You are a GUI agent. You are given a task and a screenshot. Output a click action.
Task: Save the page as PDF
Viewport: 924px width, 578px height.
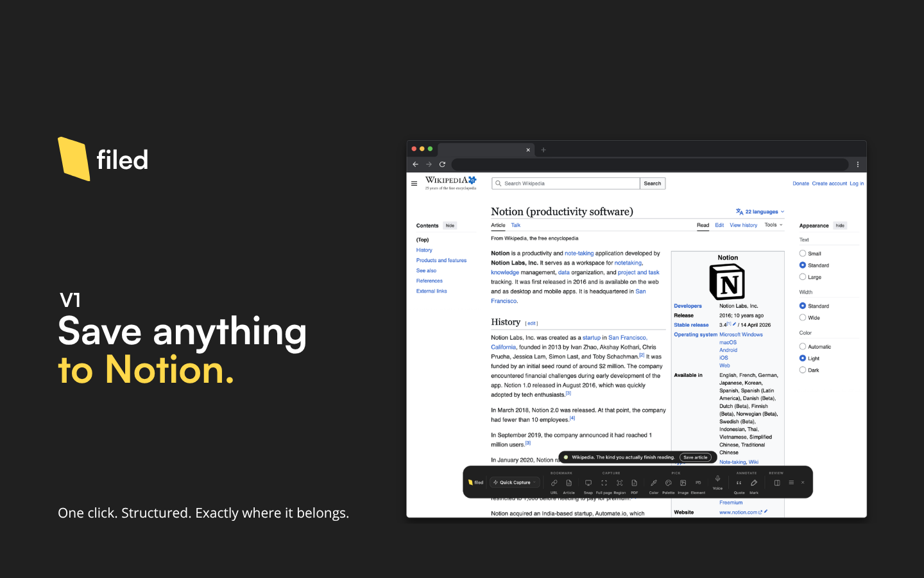(x=634, y=483)
